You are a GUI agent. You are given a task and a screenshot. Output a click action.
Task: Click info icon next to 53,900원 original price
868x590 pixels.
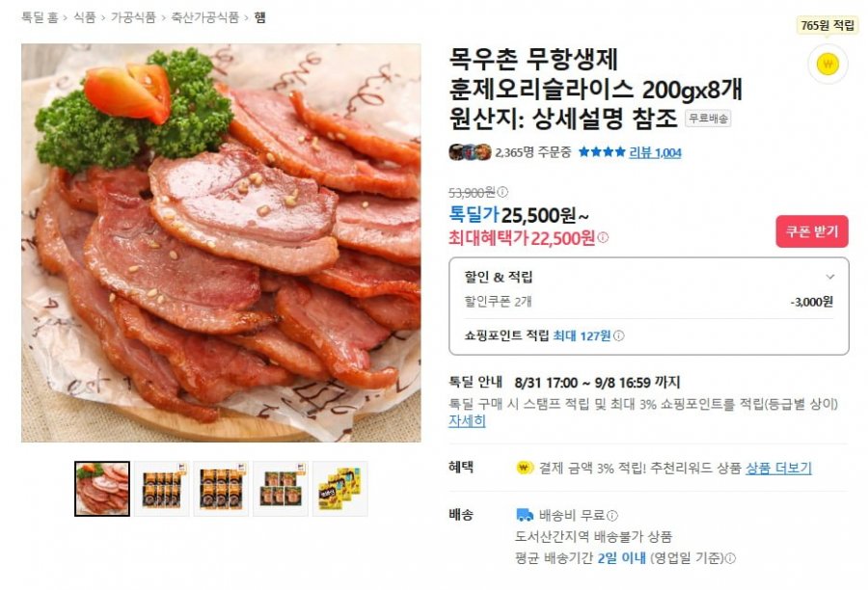pyautogui.click(x=502, y=192)
